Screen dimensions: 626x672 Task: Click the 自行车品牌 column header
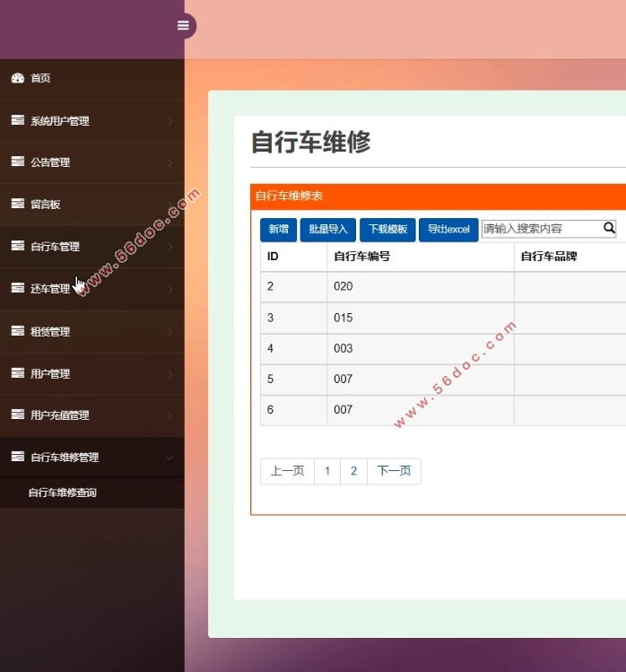tap(549, 257)
